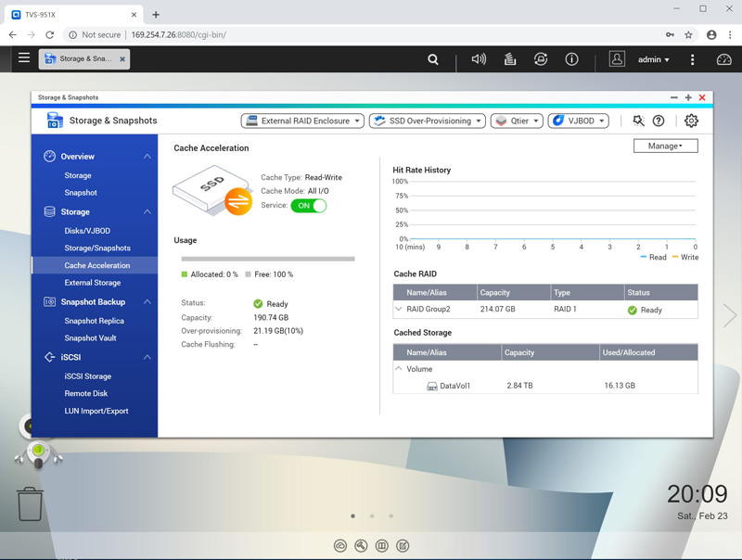Toggle the cache Service ON switch

309,206
